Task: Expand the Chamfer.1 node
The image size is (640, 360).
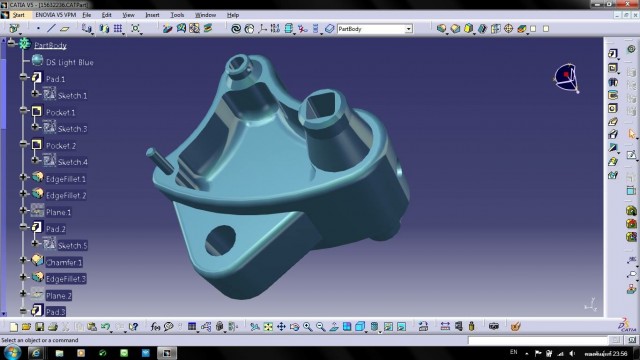Action: point(23,260)
